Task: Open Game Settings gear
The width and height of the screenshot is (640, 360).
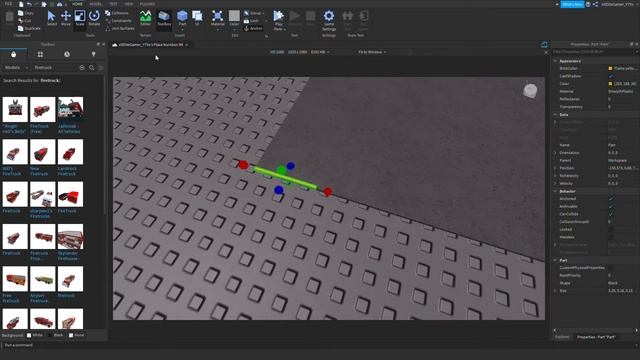Action: click(x=329, y=19)
